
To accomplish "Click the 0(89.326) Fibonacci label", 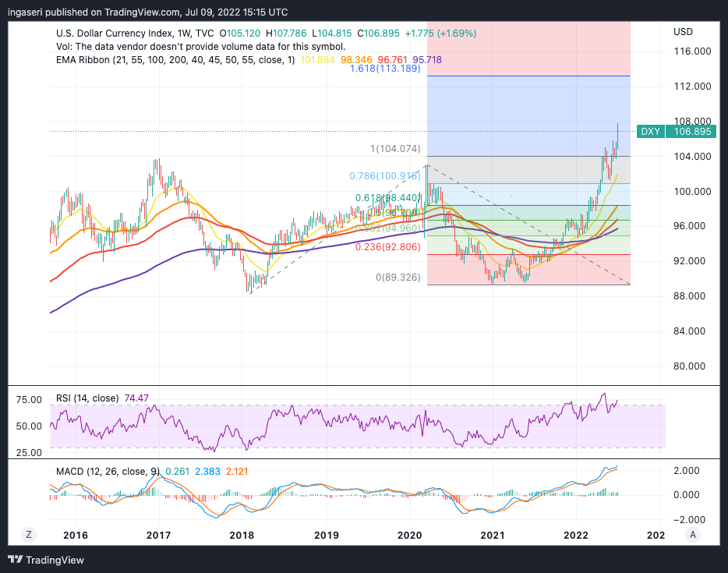I will tap(398, 278).
